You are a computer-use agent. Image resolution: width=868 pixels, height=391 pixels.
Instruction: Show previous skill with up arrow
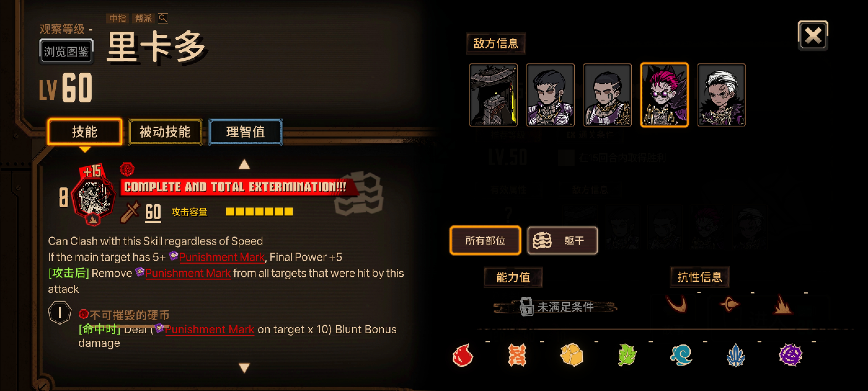point(244,164)
